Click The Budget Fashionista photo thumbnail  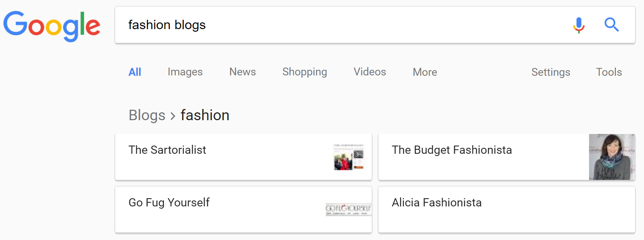point(612,157)
